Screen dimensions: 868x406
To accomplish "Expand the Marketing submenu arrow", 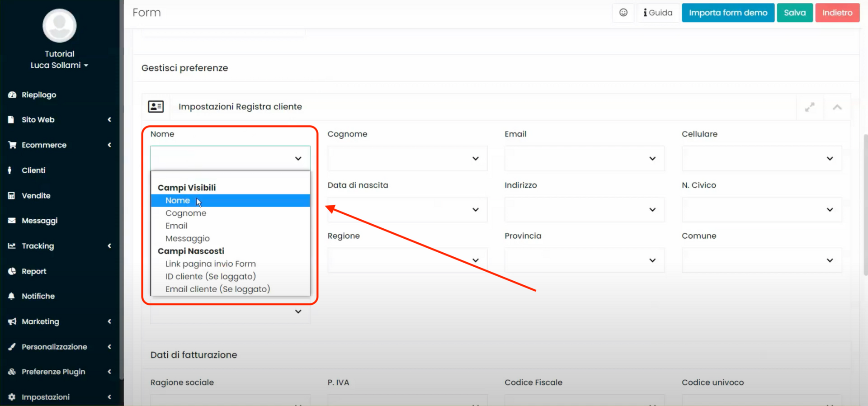I will [109, 321].
